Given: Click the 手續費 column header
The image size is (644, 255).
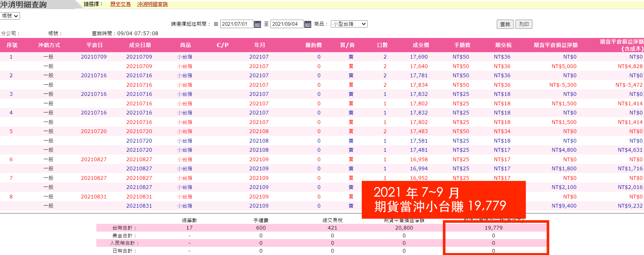Looking at the screenshot, I should click(x=462, y=45).
